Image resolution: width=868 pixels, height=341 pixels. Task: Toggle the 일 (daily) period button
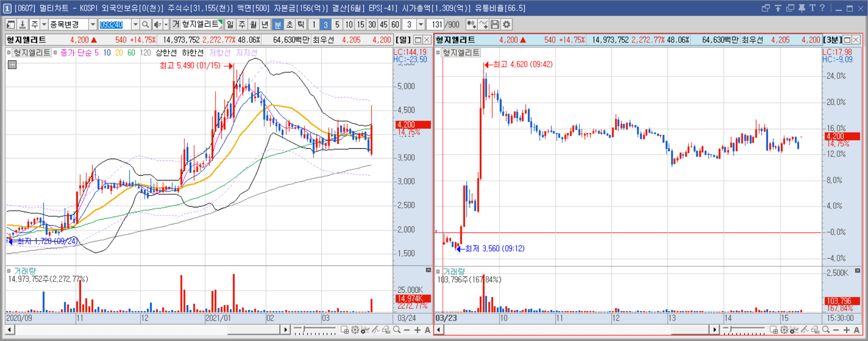point(230,24)
